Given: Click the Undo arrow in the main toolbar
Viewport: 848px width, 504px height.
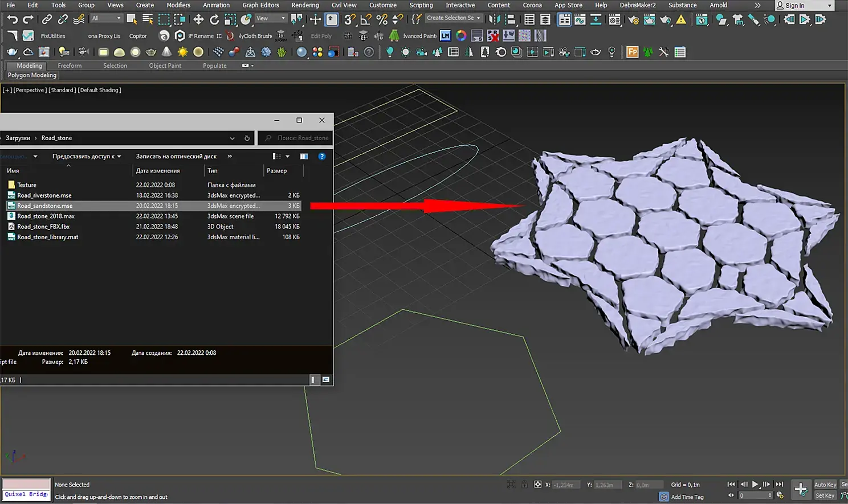Looking at the screenshot, I should pyautogui.click(x=12, y=20).
